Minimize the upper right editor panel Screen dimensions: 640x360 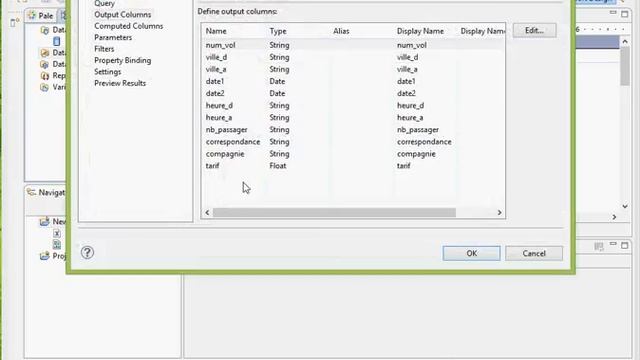(x=613, y=13)
